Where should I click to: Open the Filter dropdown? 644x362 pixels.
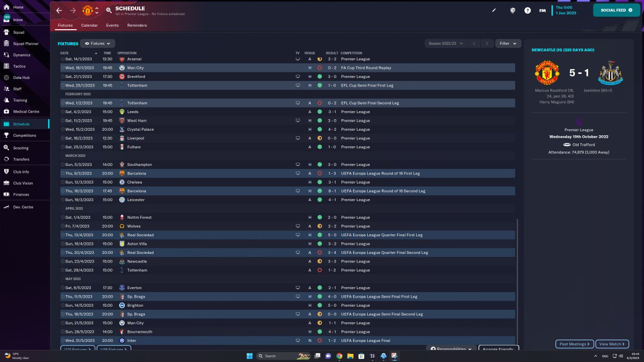[x=508, y=44]
